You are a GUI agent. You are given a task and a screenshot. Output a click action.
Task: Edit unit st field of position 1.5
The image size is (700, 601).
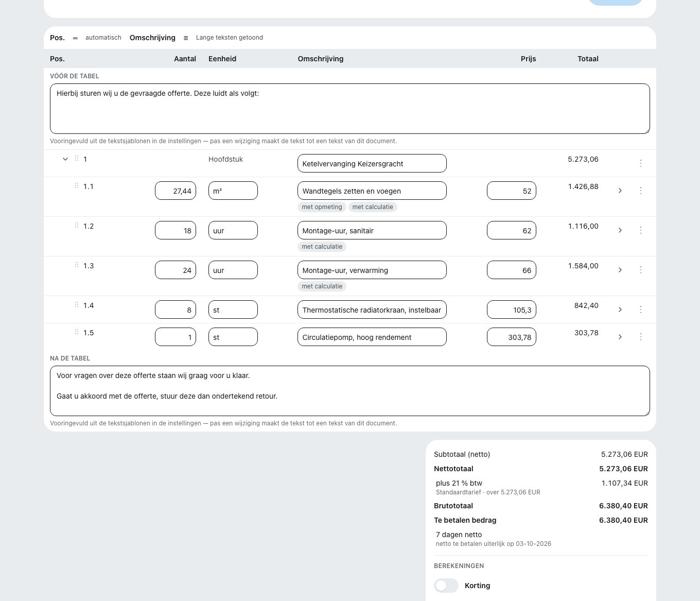pyautogui.click(x=233, y=337)
